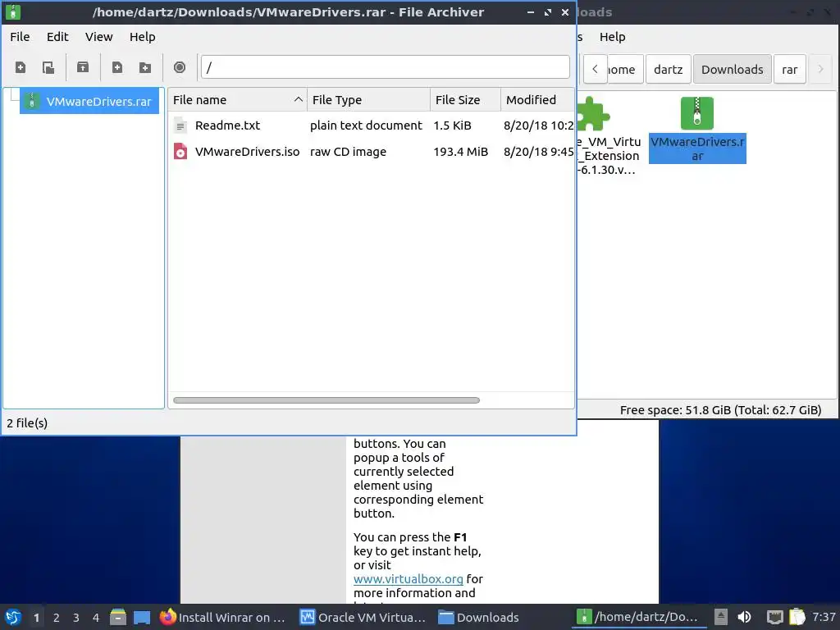Switch to virtual desktop 2

[57, 618]
